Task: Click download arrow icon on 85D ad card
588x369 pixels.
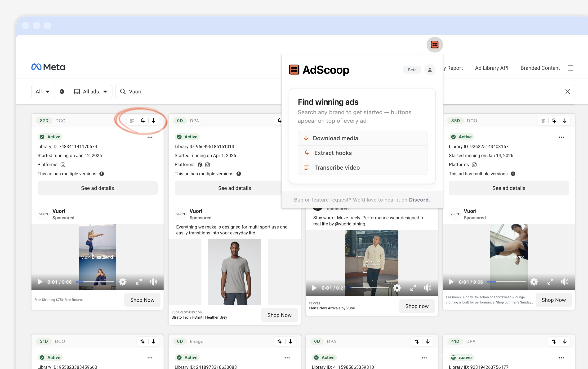Action: point(565,121)
